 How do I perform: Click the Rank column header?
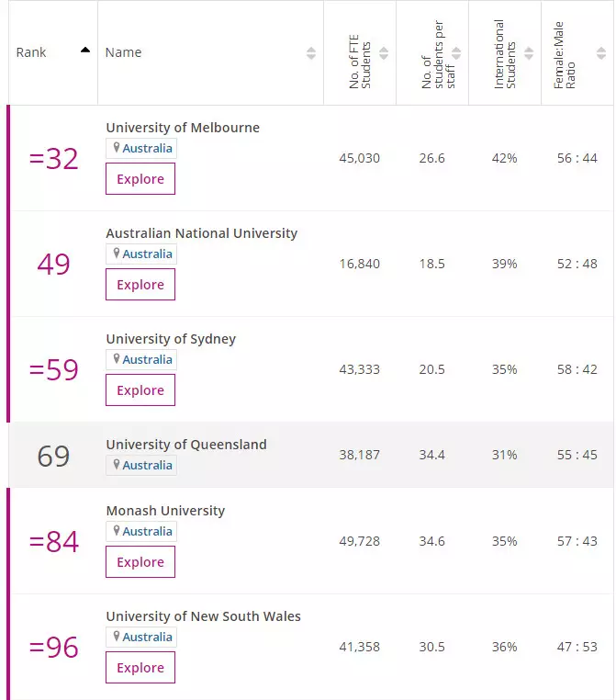pyautogui.click(x=32, y=52)
